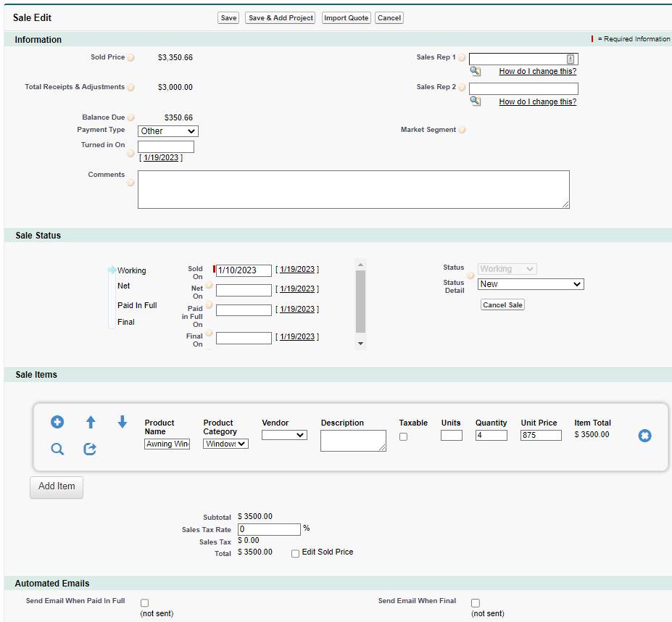Click the help icon beside Status Detail
Screen dimensions: 672x622
pos(470,275)
